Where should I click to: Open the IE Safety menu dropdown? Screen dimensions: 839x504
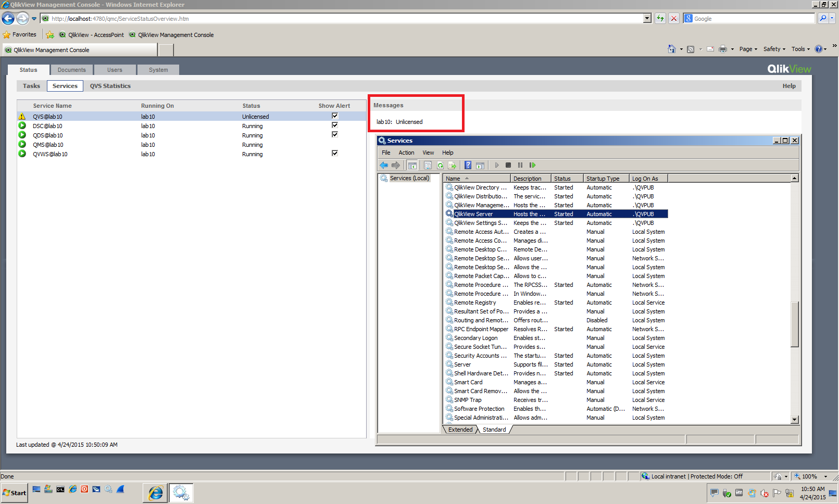click(774, 49)
